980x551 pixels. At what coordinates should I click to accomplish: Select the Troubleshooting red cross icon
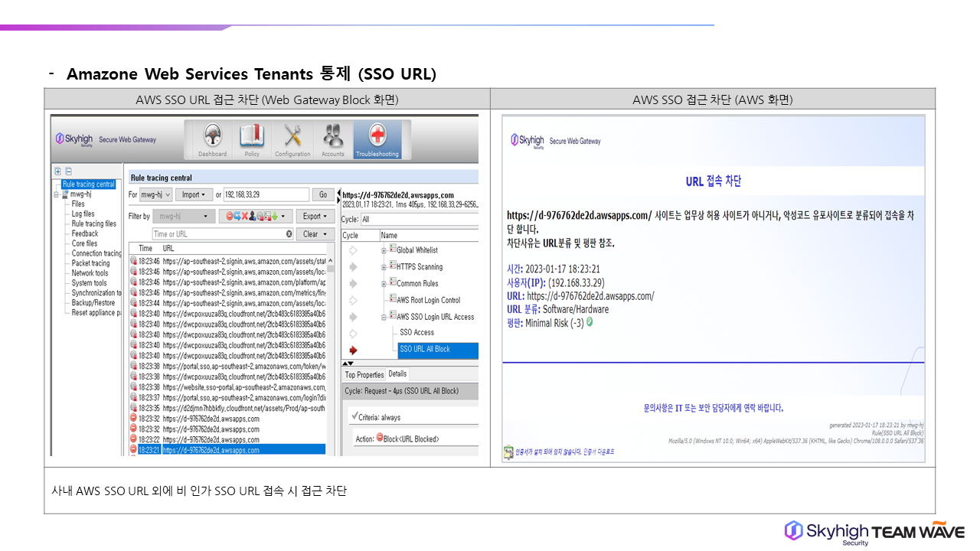pos(377,139)
